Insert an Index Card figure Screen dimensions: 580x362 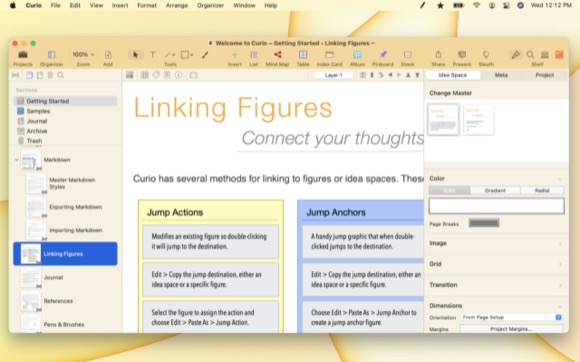point(329,55)
